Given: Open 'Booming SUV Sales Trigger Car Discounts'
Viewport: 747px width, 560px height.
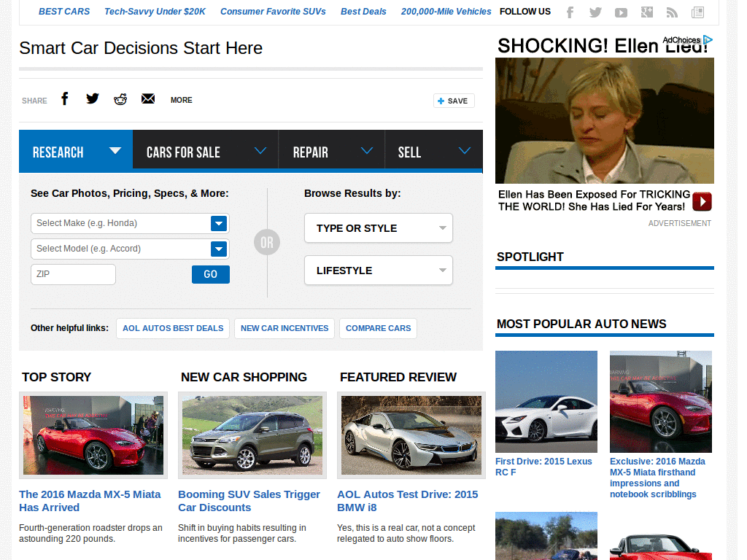Looking at the screenshot, I should pyautogui.click(x=249, y=501).
